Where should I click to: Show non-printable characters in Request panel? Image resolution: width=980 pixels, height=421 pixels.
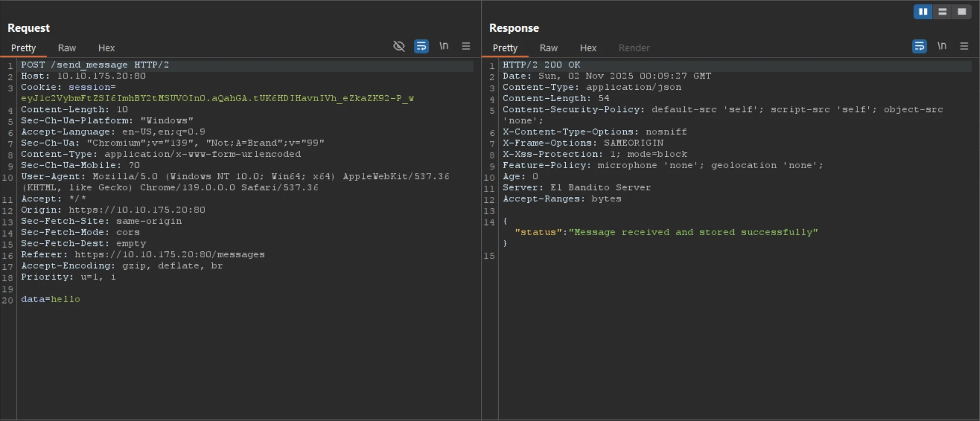click(x=444, y=46)
